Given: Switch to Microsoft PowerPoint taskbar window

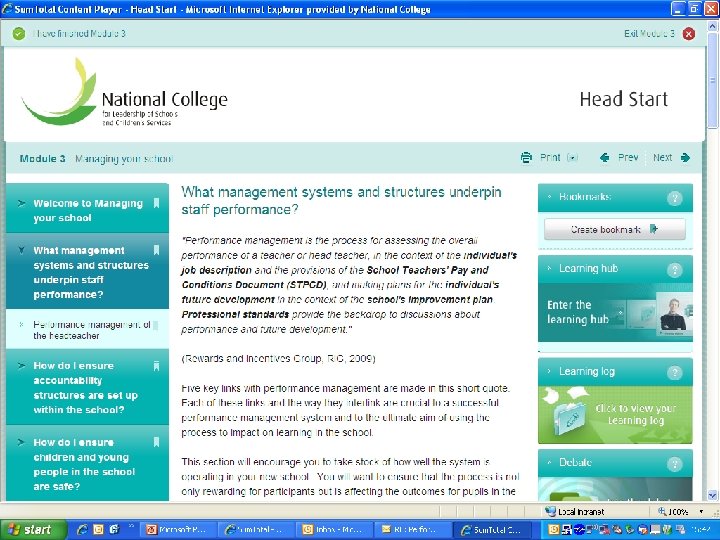Looking at the screenshot, I should (176, 530).
